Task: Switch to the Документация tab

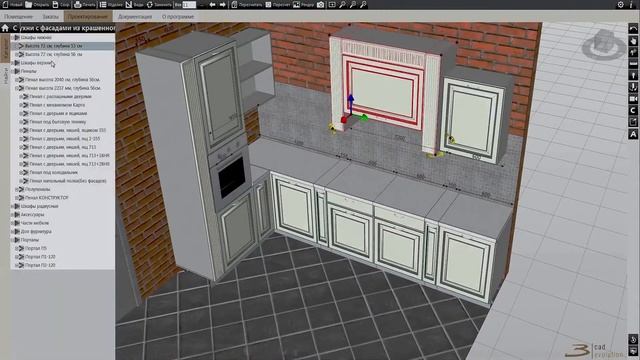Action: pyautogui.click(x=135, y=17)
